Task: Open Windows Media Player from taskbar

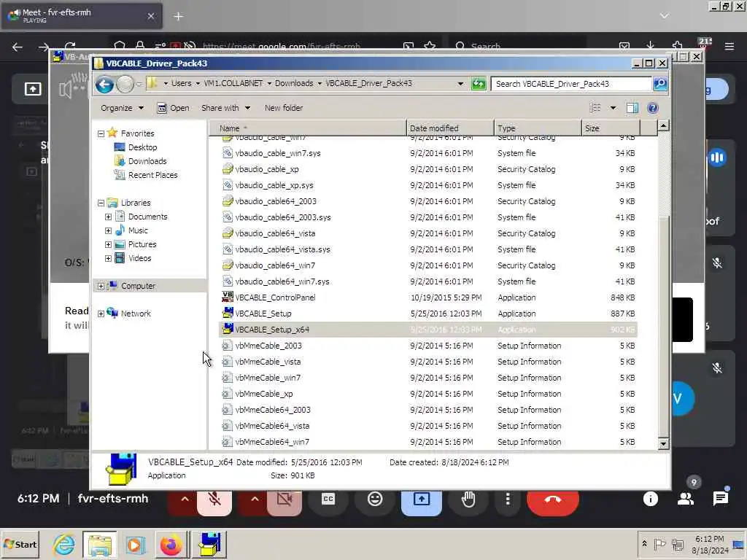Action: pyautogui.click(x=135, y=544)
